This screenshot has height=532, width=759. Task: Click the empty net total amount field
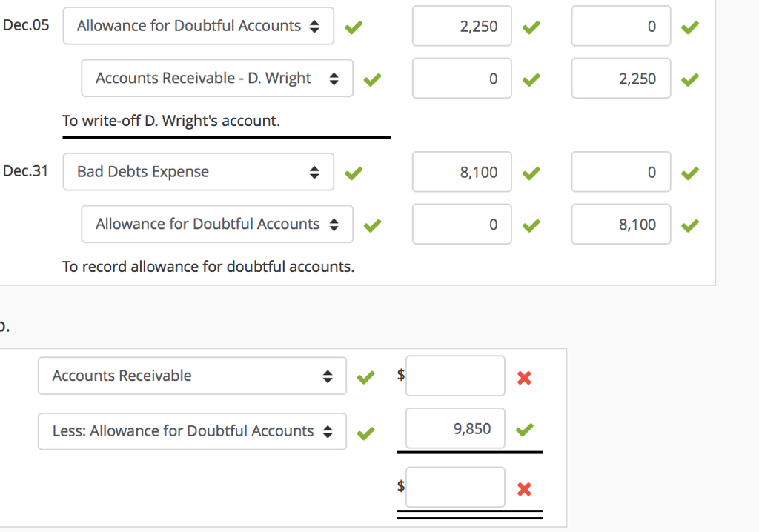pyautogui.click(x=454, y=487)
